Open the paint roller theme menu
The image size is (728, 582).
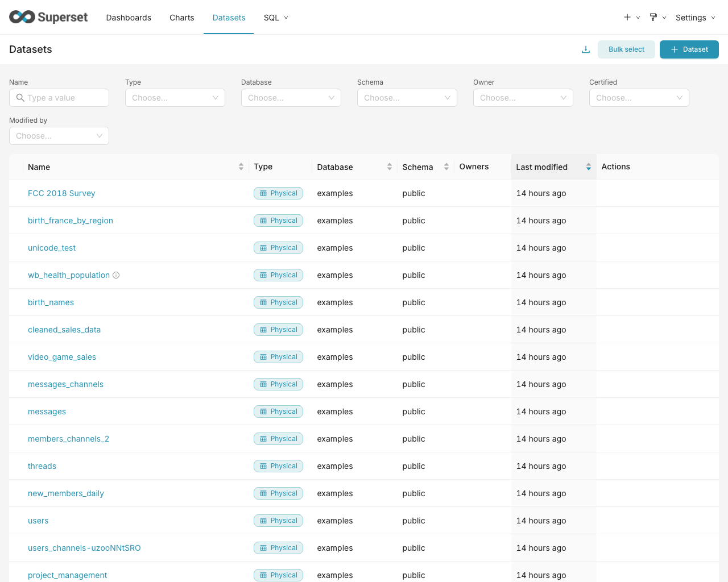click(x=653, y=17)
